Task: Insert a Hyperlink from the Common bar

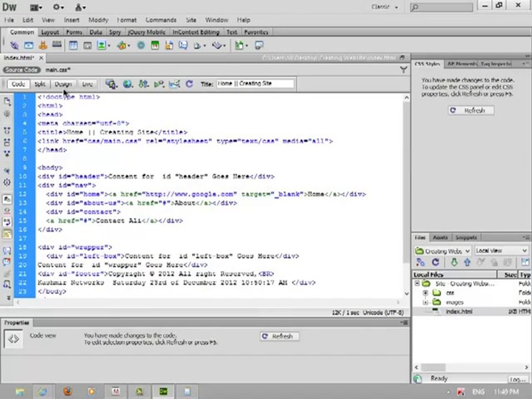Action: 14,45
